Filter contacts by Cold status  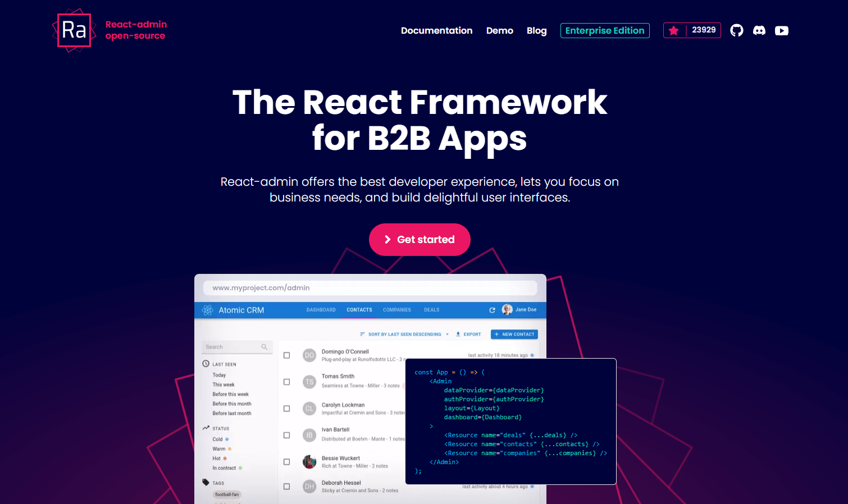coord(220,439)
